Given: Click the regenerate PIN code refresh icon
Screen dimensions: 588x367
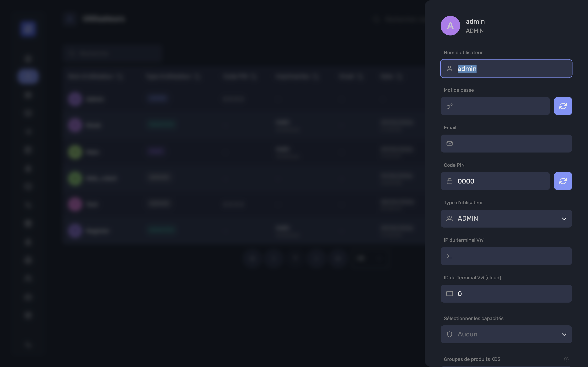Looking at the screenshot, I should [563, 181].
